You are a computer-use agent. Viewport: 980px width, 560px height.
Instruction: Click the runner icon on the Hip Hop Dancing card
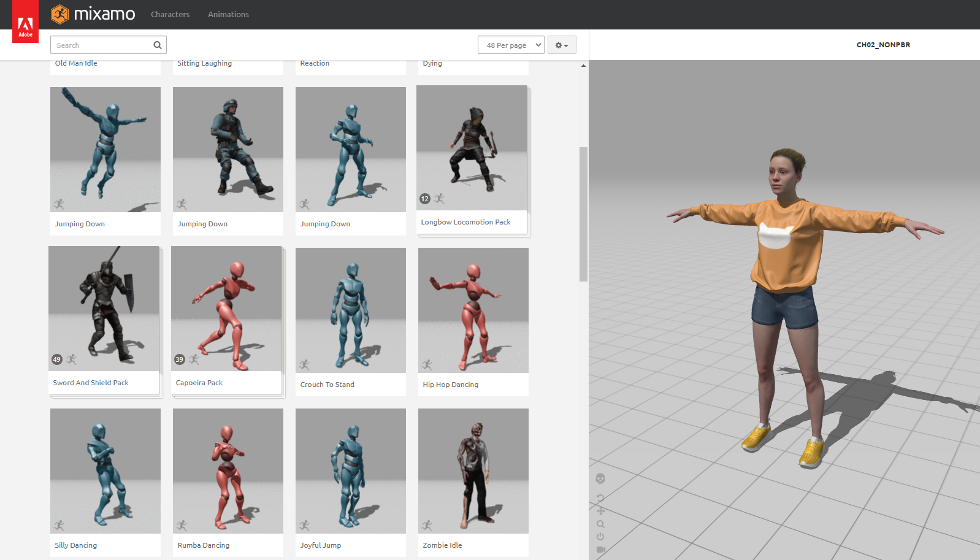coord(427,365)
